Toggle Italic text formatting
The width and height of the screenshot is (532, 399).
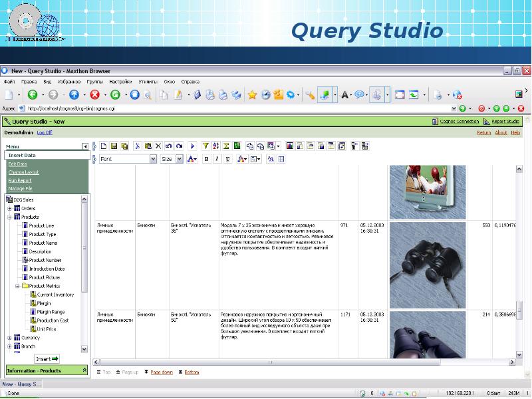217,159
